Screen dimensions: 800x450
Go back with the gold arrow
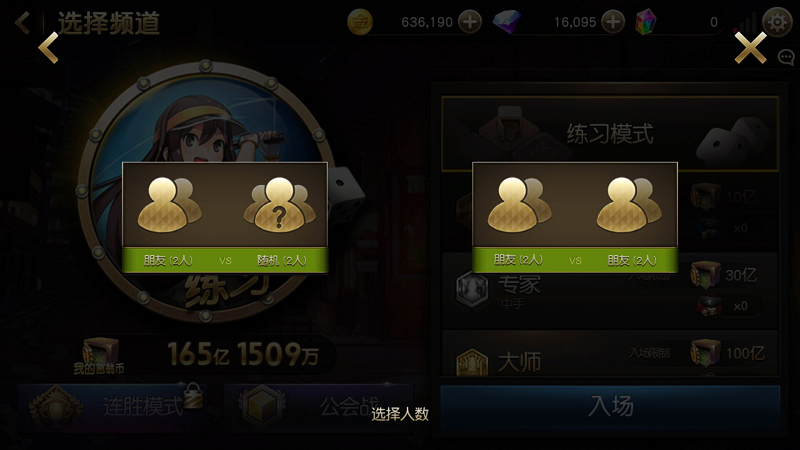click(48, 47)
